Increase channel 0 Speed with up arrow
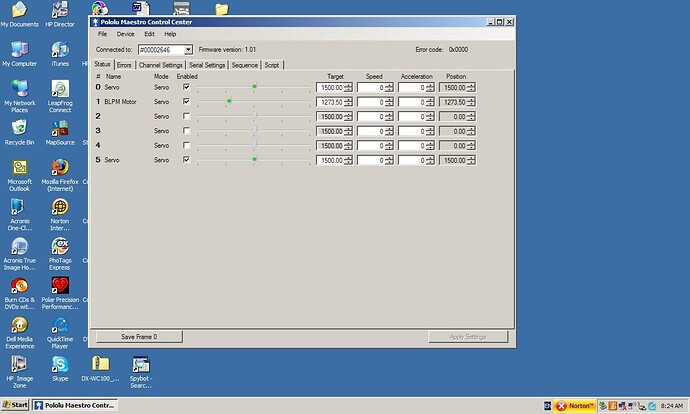Viewport: 690px width, 414px height. tap(392, 85)
